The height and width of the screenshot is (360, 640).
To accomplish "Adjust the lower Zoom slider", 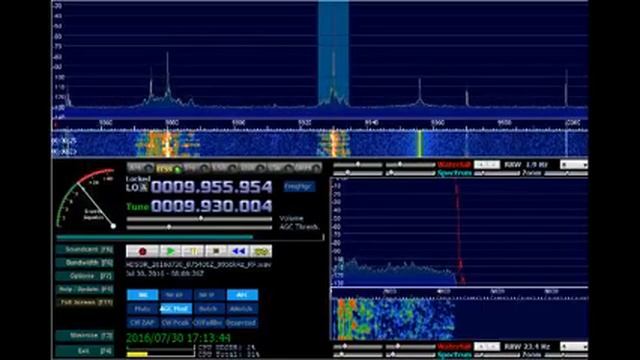I will pyautogui.click(x=567, y=355).
